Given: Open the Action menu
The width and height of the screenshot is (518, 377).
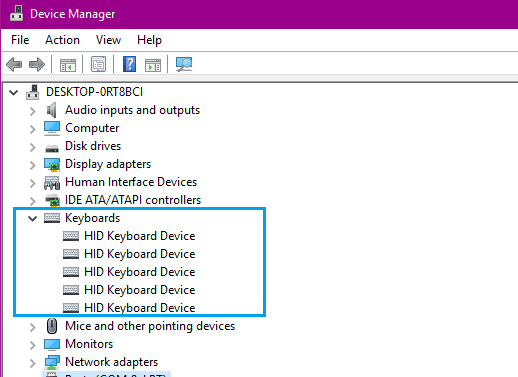Looking at the screenshot, I should pos(62,40).
